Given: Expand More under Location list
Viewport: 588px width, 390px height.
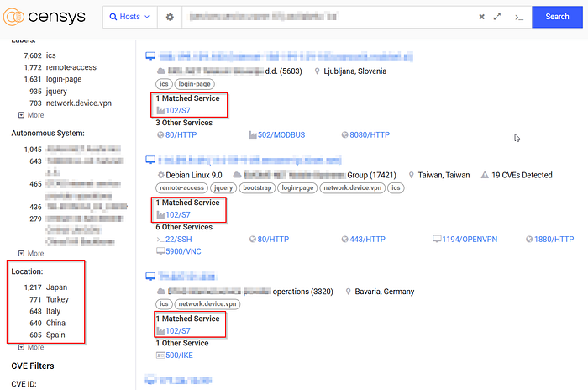Looking at the screenshot, I should coord(31,347).
